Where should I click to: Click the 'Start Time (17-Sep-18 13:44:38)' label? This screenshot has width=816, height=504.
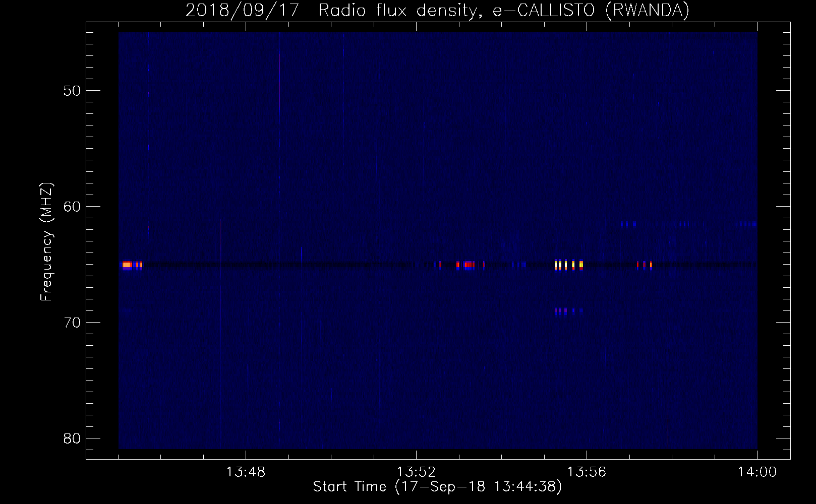coord(437,487)
